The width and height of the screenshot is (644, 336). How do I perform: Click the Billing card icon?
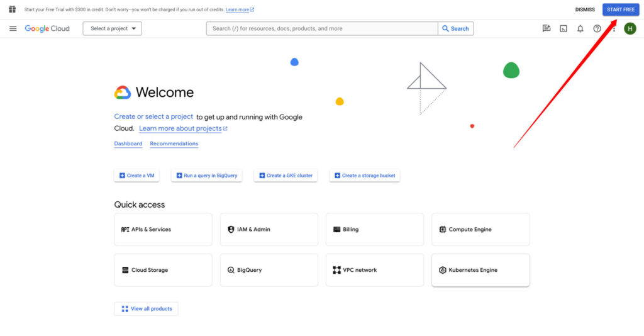coord(337,229)
